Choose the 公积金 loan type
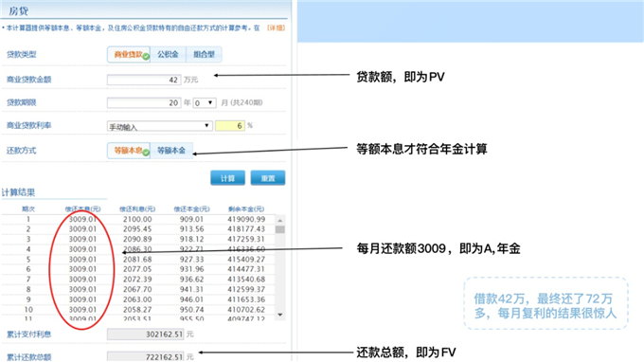 coord(168,55)
